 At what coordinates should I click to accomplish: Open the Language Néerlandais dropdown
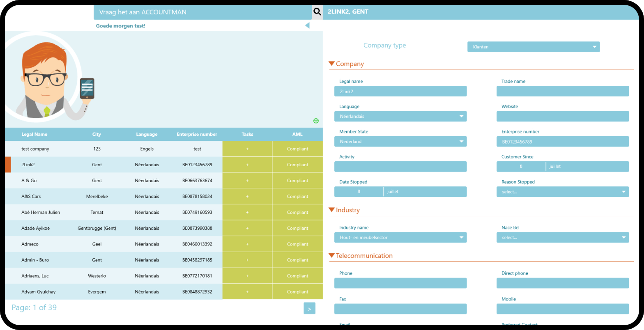[400, 116]
